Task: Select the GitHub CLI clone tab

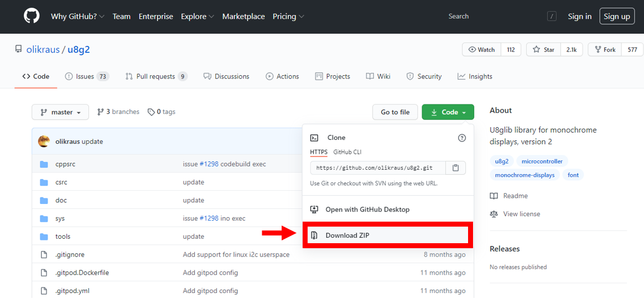Action: (x=347, y=152)
